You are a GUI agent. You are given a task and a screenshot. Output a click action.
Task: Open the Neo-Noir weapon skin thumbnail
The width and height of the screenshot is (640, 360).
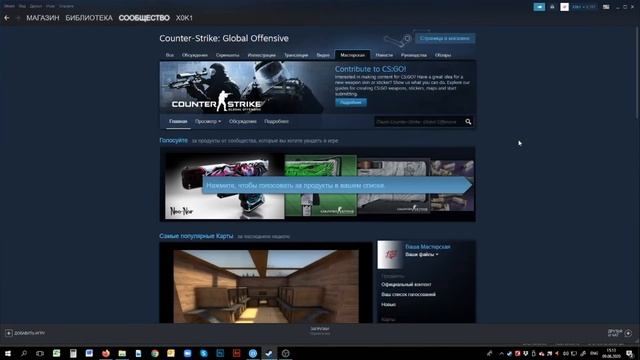224,186
